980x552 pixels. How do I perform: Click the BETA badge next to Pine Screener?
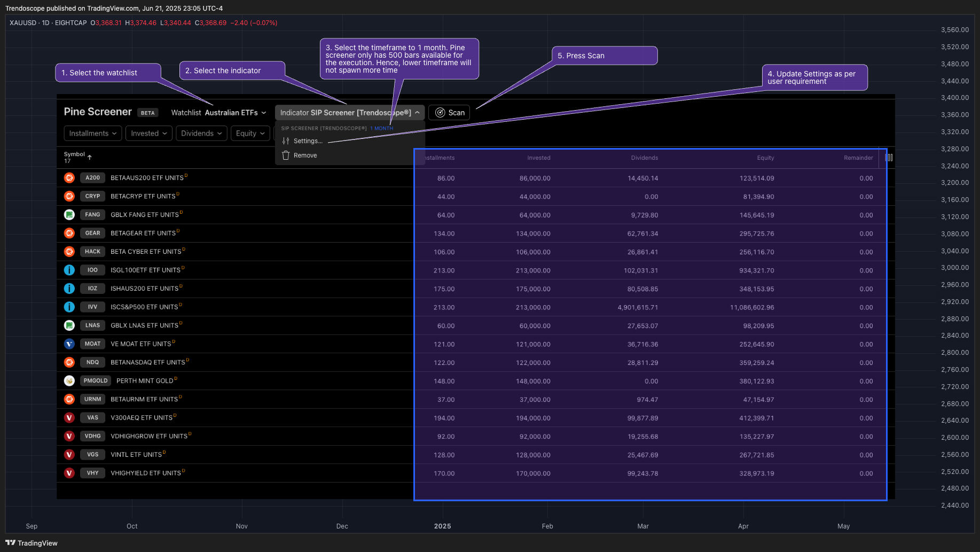point(148,113)
